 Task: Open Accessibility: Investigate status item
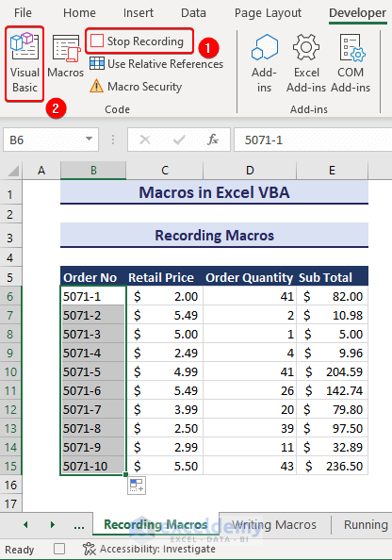coord(149,549)
